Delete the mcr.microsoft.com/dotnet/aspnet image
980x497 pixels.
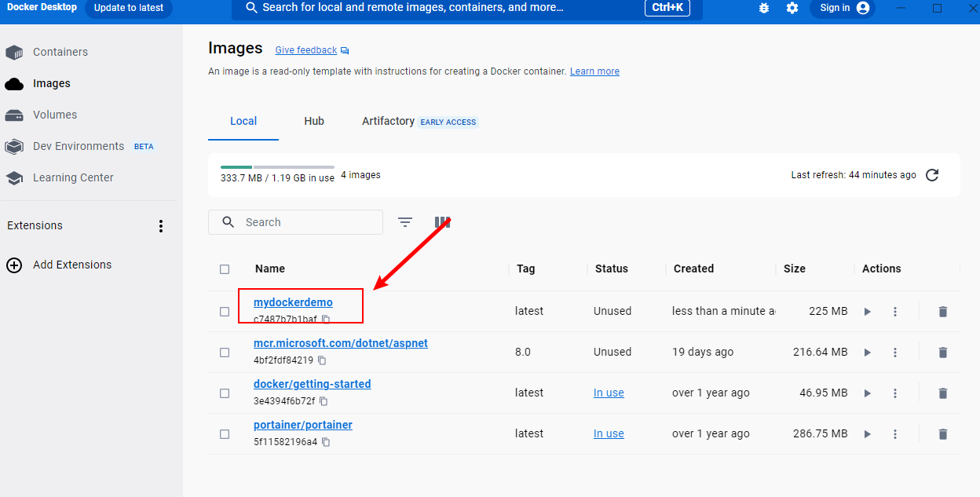(943, 353)
